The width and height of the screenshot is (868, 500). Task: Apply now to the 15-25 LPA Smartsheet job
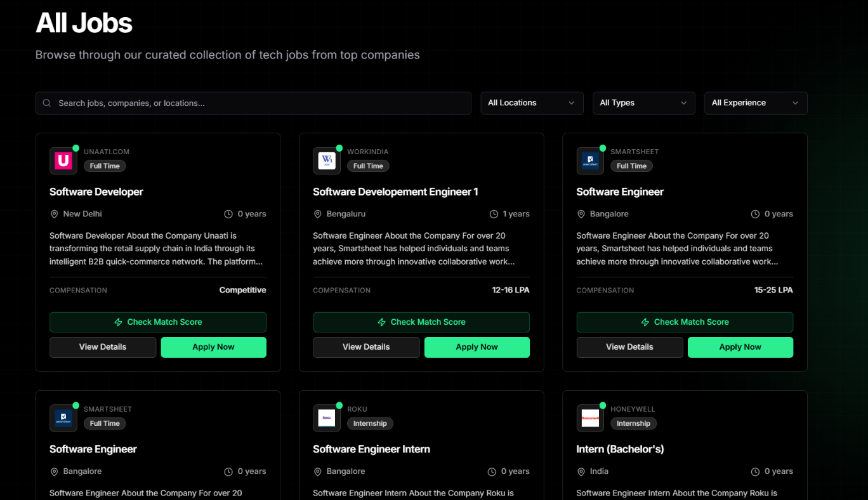[740, 347]
